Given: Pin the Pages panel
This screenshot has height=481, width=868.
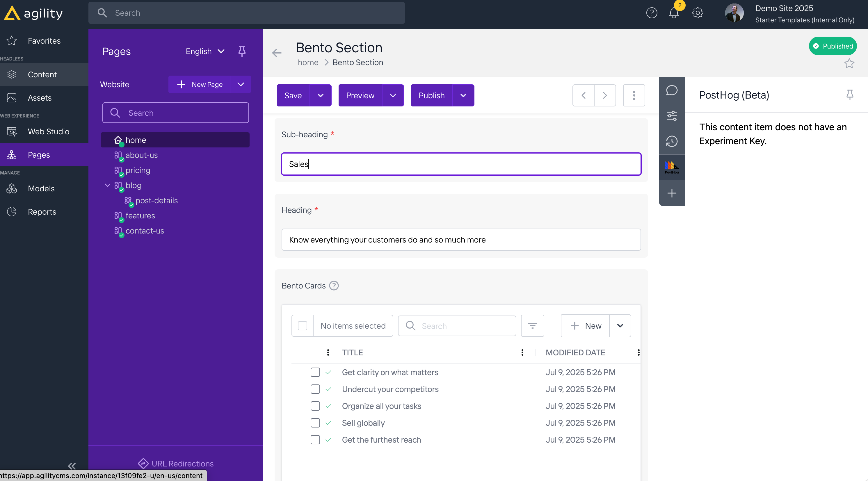Looking at the screenshot, I should (x=242, y=51).
